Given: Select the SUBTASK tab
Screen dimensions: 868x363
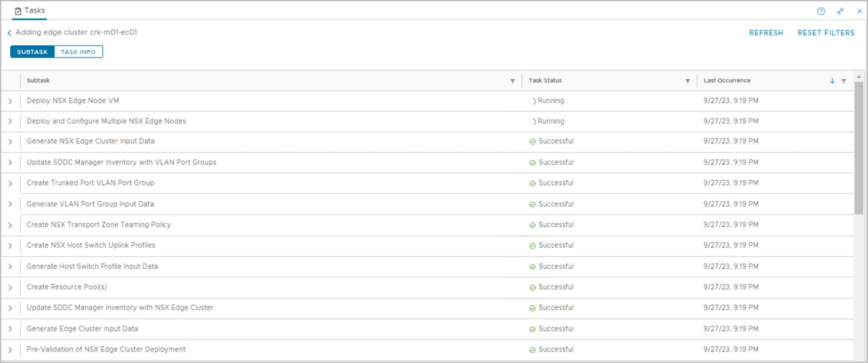Looking at the screenshot, I should click(32, 52).
